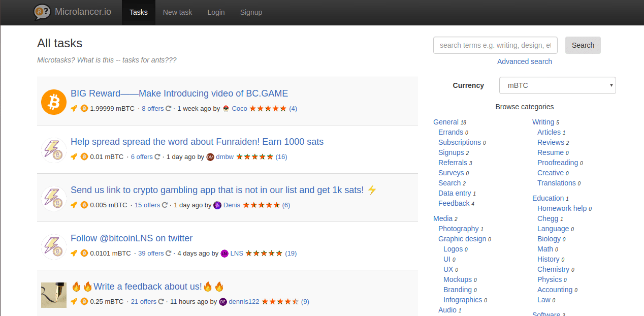The image size is (644, 316).
Task: Click the refresh icon next to 21 offers
Action: [161, 301]
